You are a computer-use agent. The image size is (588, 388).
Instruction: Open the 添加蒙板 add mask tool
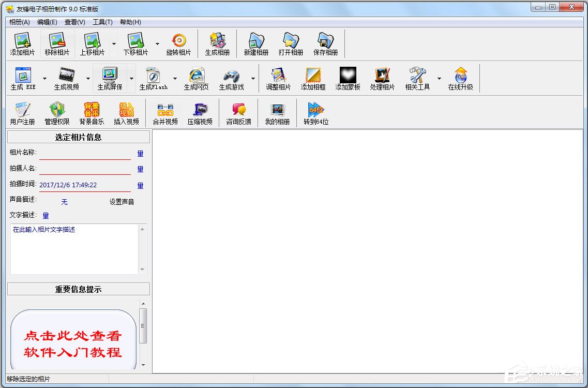click(348, 78)
